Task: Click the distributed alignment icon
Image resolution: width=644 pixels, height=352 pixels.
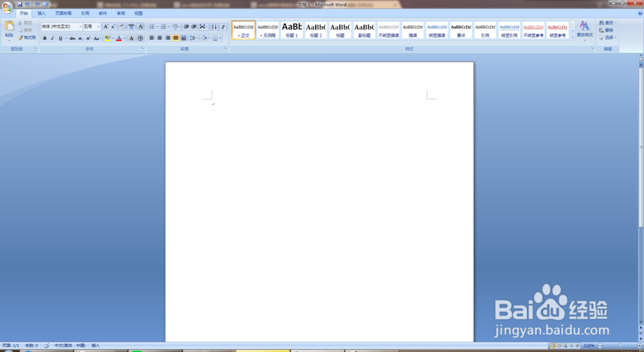Action: (x=184, y=38)
